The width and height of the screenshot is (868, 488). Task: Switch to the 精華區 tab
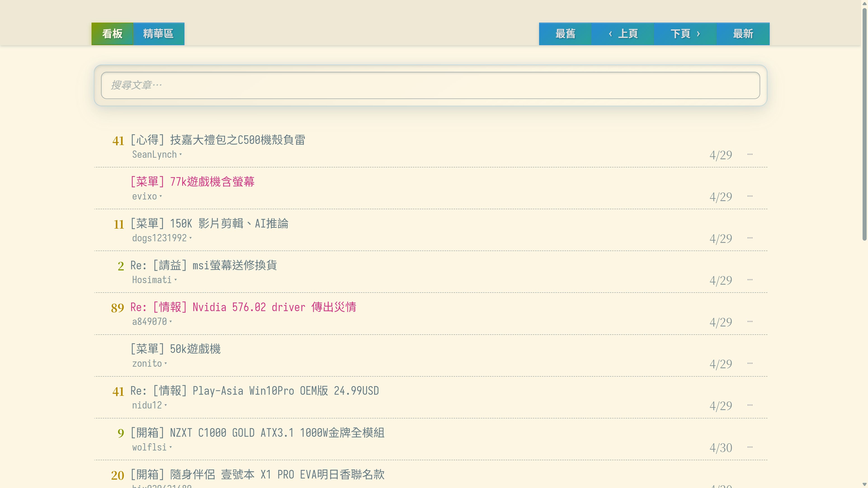(x=158, y=34)
